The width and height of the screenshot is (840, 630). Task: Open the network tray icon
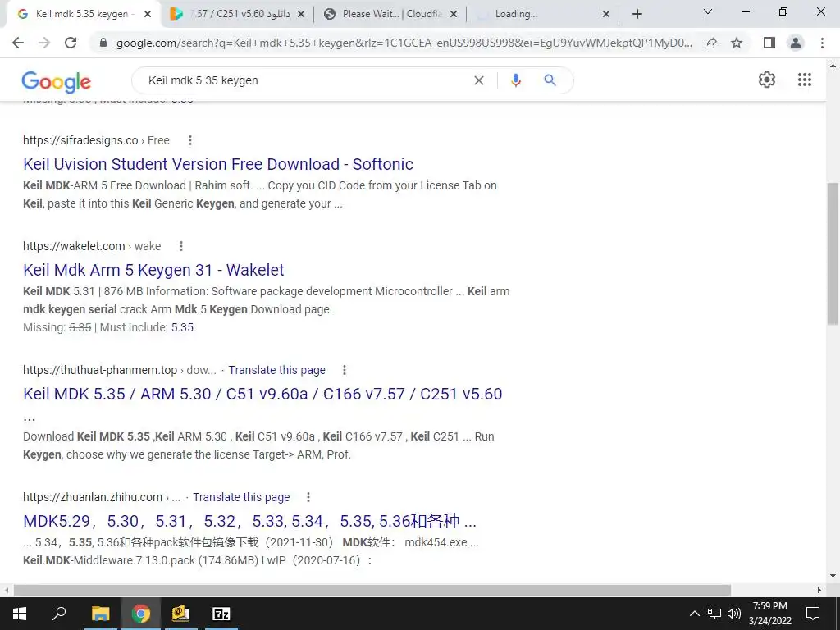click(714, 614)
